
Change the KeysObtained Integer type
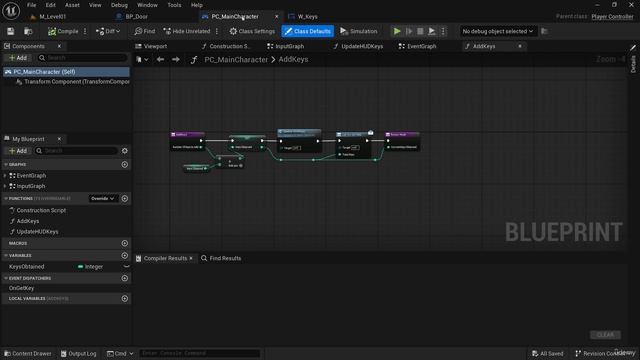coord(91,267)
